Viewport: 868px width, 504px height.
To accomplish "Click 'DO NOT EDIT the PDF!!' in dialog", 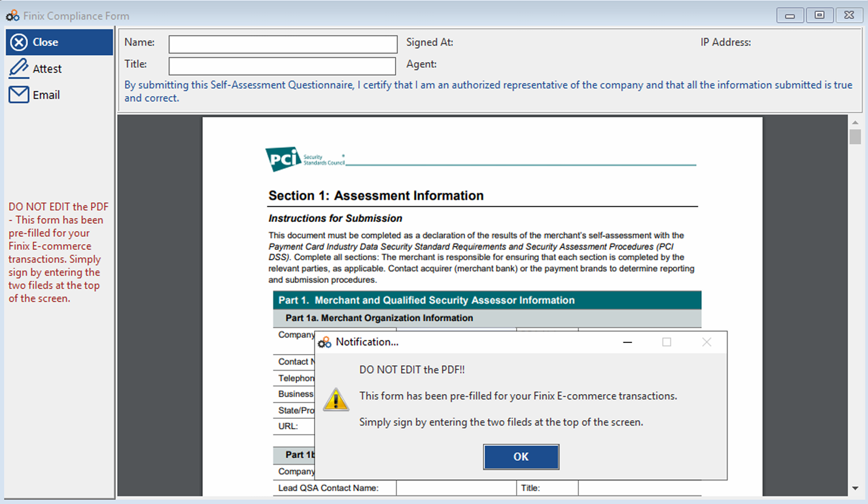I will click(412, 370).
